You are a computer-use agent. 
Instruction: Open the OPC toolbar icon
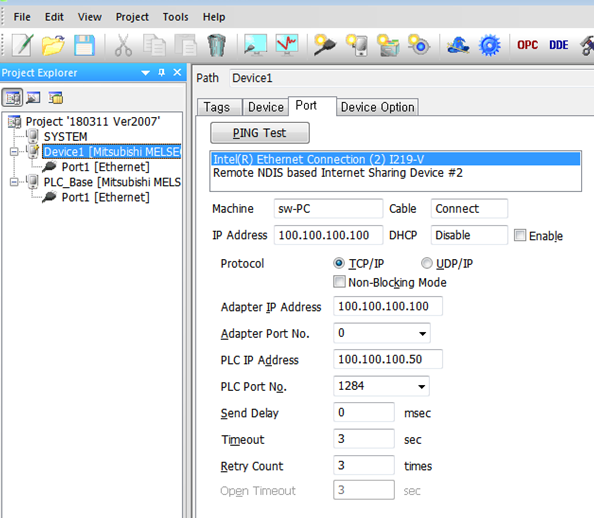[x=527, y=45]
